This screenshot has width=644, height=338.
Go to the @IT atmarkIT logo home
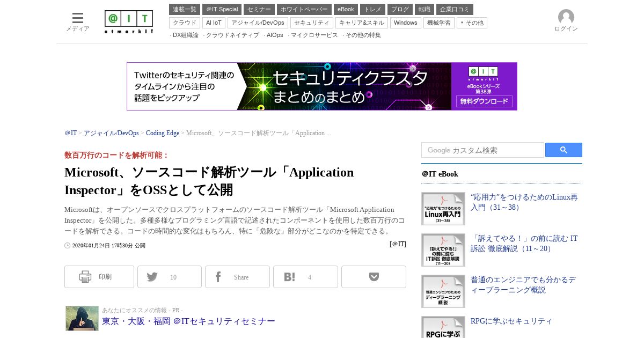129,22
